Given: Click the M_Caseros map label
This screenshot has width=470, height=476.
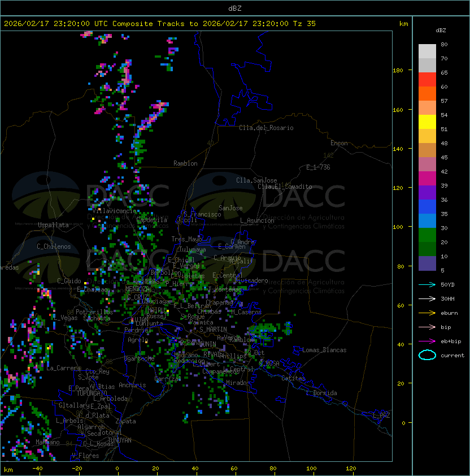Looking at the screenshot, I should [246, 312].
